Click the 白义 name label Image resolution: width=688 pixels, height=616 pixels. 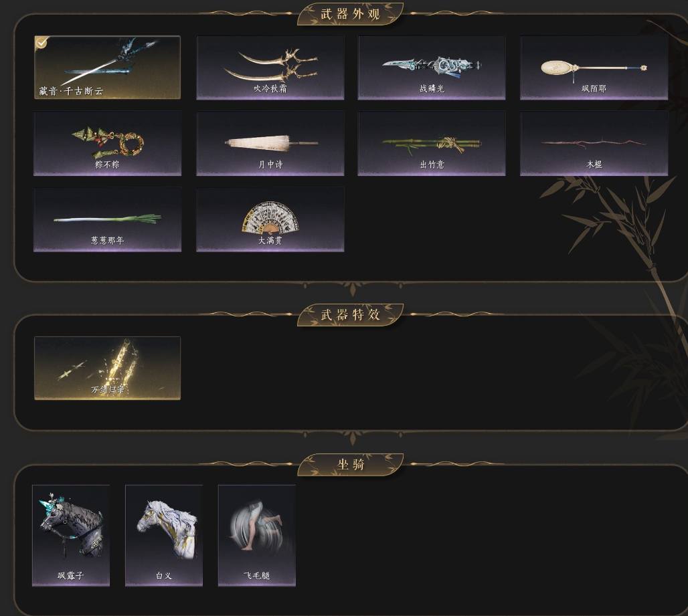pos(164,576)
